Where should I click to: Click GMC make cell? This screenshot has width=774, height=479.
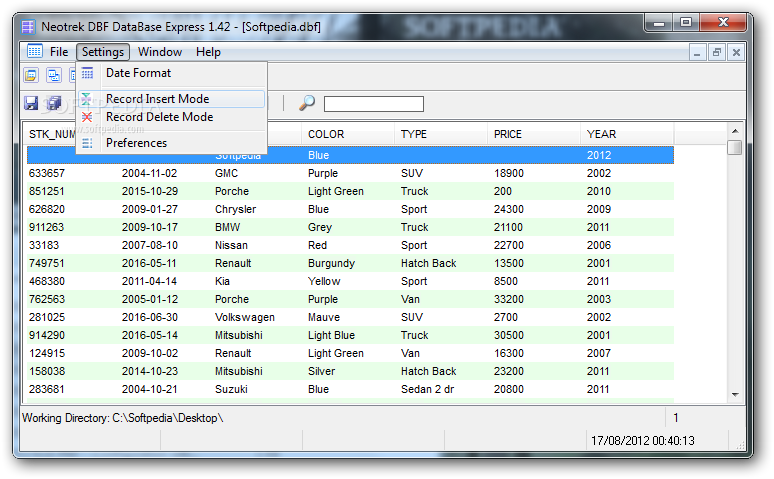[x=226, y=173]
